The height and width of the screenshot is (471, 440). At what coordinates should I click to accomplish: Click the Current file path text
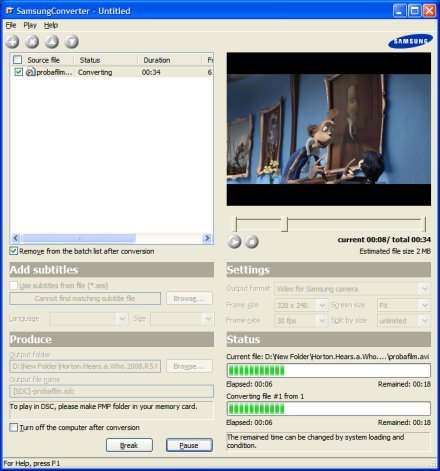click(x=328, y=356)
